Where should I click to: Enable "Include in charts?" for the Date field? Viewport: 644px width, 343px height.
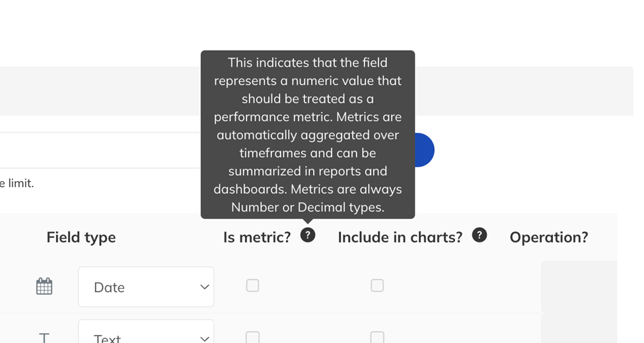tap(377, 286)
